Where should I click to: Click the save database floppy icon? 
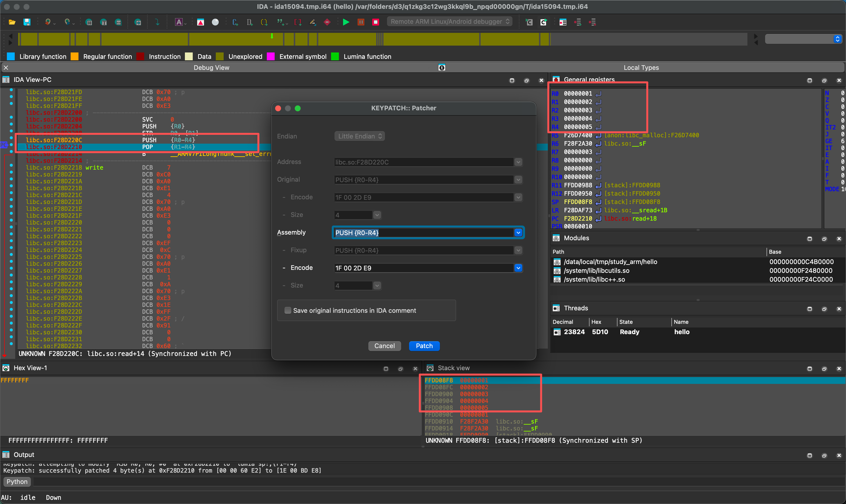click(27, 22)
